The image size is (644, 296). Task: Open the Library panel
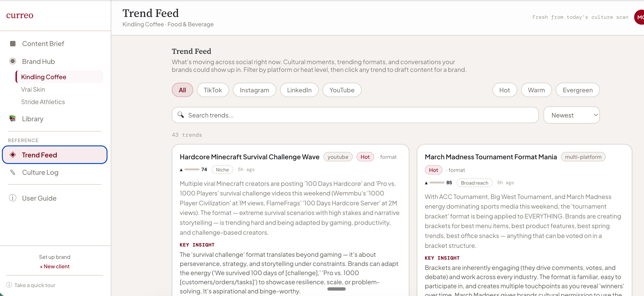pos(32,119)
